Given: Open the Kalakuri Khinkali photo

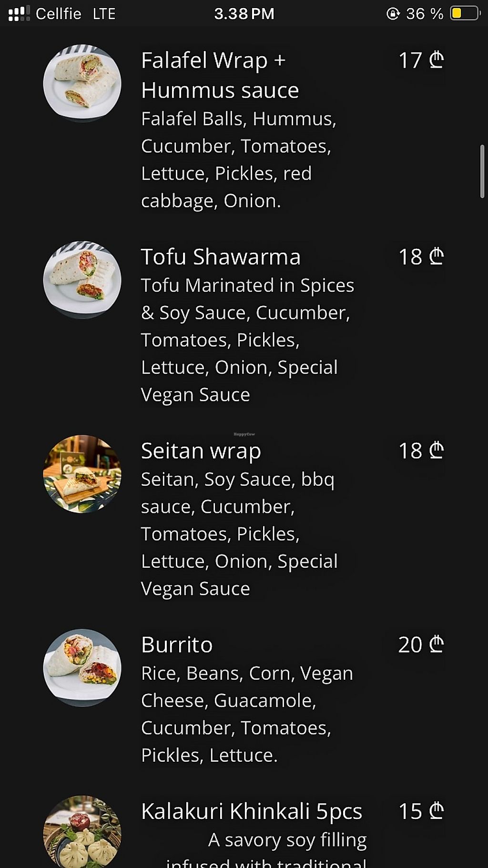Looking at the screenshot, I should point(82,832).
